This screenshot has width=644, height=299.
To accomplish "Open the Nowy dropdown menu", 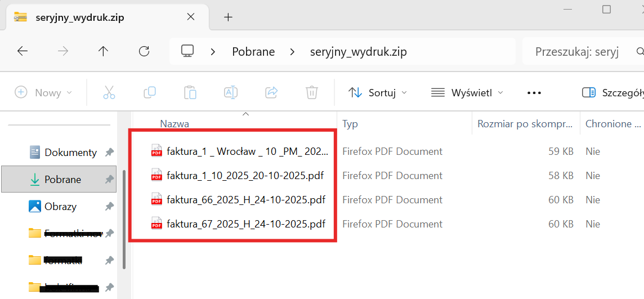I will (44, 92).
